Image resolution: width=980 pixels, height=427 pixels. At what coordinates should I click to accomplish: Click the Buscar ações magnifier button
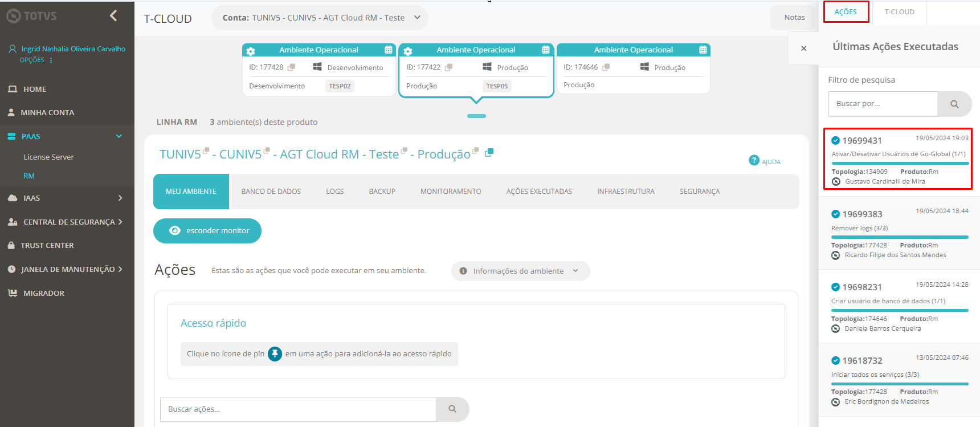click(452, 409)
